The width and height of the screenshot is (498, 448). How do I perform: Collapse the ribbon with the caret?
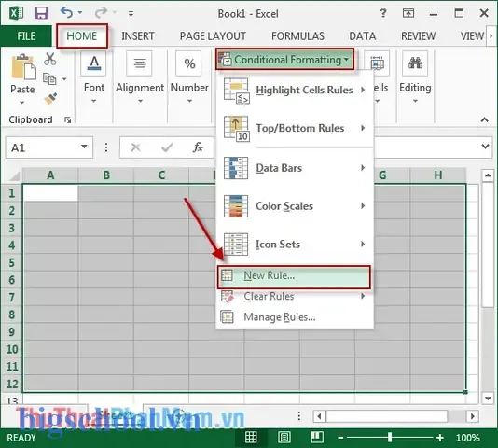click(484, 119)
